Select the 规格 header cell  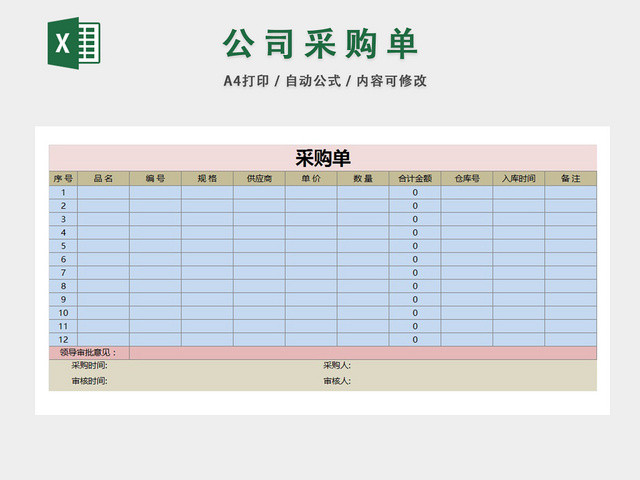(x=207, y=178)
